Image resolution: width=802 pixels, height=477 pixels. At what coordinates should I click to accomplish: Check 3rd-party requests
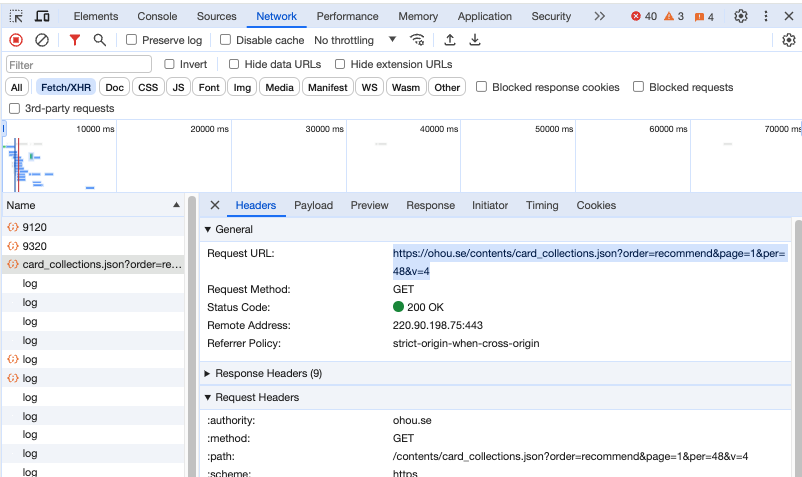coord(14,108)
